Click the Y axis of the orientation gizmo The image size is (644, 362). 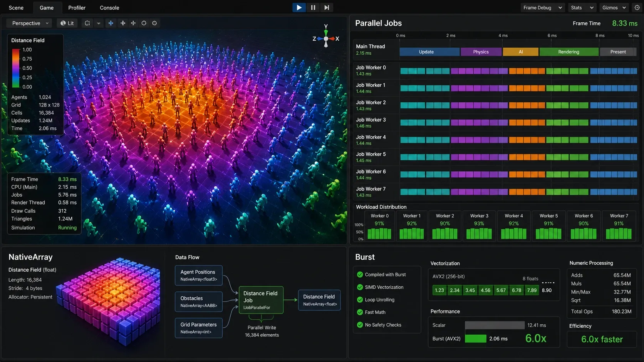tap(326, 27)
